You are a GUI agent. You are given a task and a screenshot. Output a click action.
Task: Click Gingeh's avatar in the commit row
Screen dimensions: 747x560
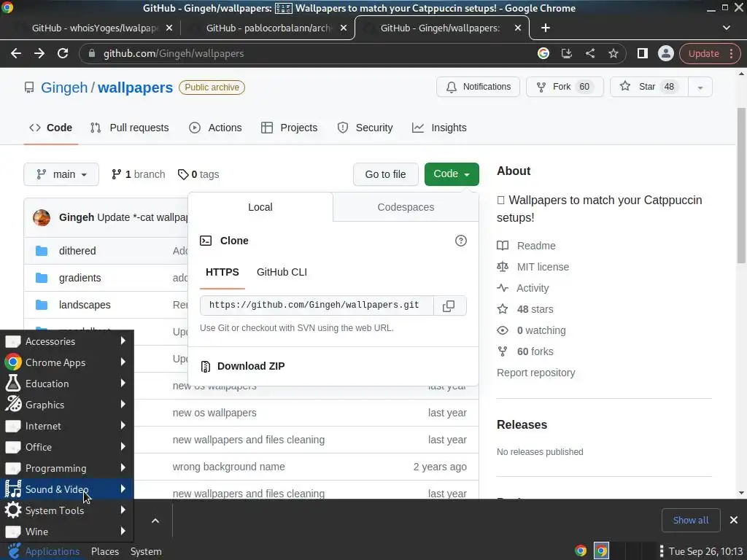pyautogui.click(x=42, y=217)
